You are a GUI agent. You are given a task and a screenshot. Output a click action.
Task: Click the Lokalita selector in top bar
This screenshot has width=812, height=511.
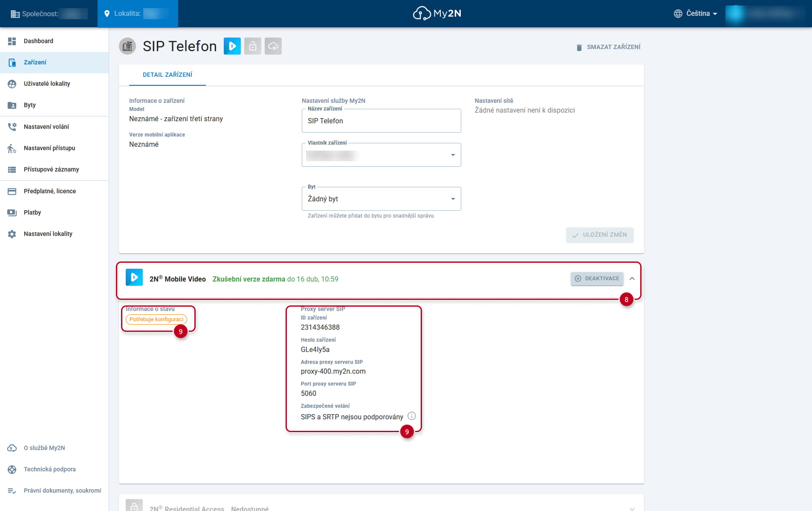pos(138,14)
